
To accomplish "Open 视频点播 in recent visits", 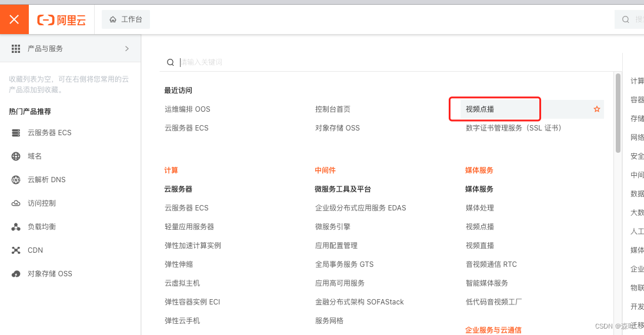I will click(x=480, y=109).
